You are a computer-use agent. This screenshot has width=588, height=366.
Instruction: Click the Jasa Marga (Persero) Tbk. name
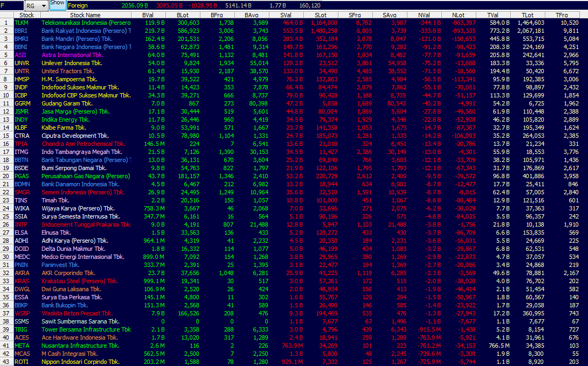pos(76,111)
